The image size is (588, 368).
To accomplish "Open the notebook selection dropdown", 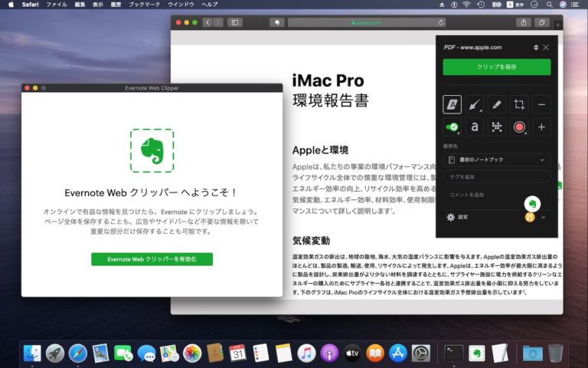I will tap(496, 159).
